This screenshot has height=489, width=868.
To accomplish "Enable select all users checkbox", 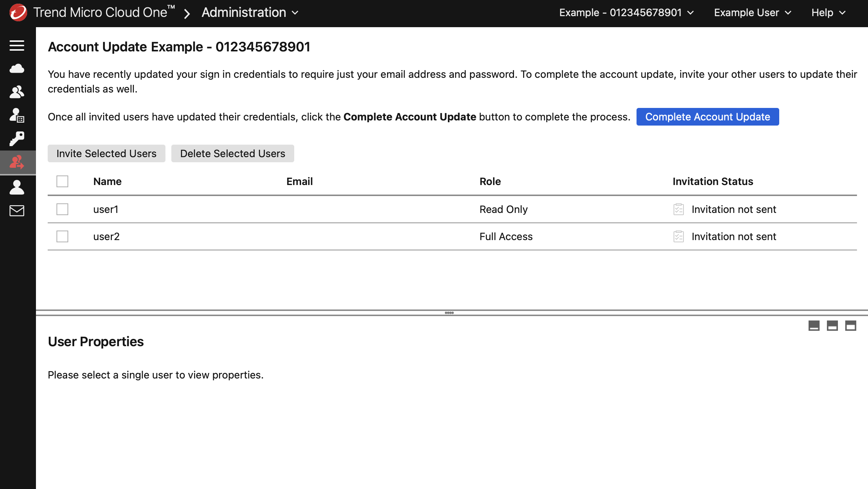I will 62,181.
